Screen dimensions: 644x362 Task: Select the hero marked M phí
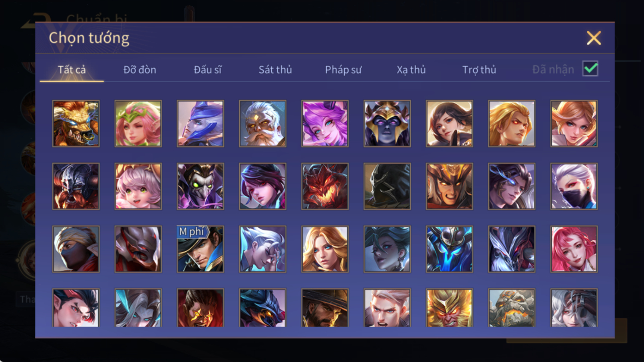point(200,249)
